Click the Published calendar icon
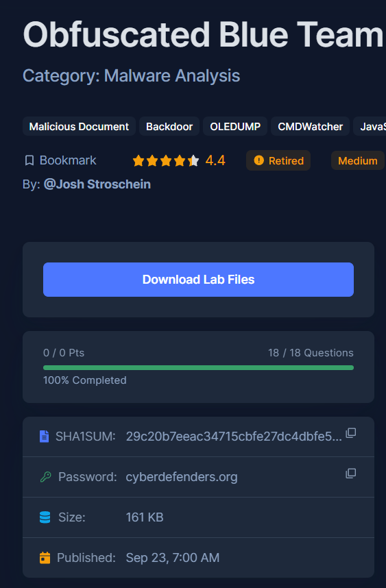This screenshot has width=386, height=588. [45, 558]
